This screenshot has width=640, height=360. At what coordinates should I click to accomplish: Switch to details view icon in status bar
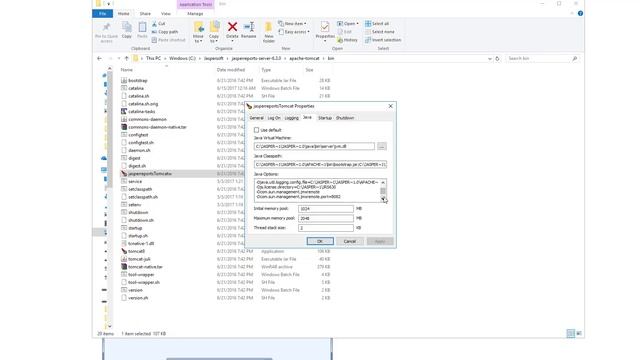tap(571, 333)
